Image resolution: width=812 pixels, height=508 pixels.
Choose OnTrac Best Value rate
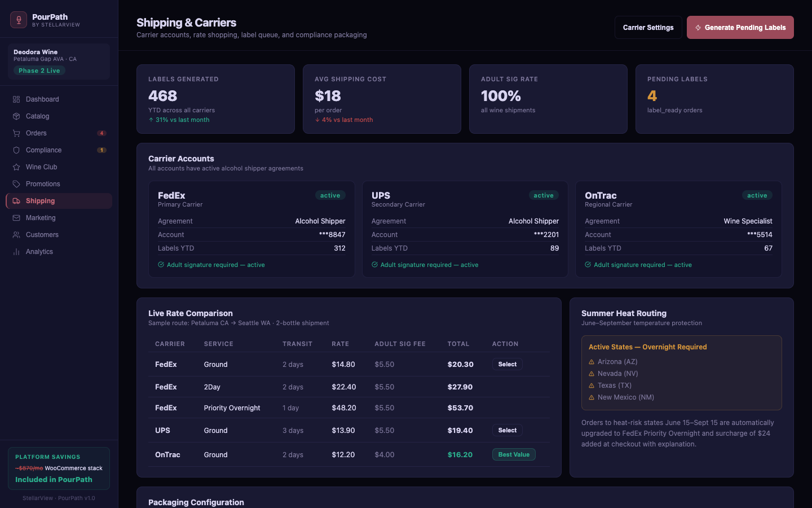(514, 454)
